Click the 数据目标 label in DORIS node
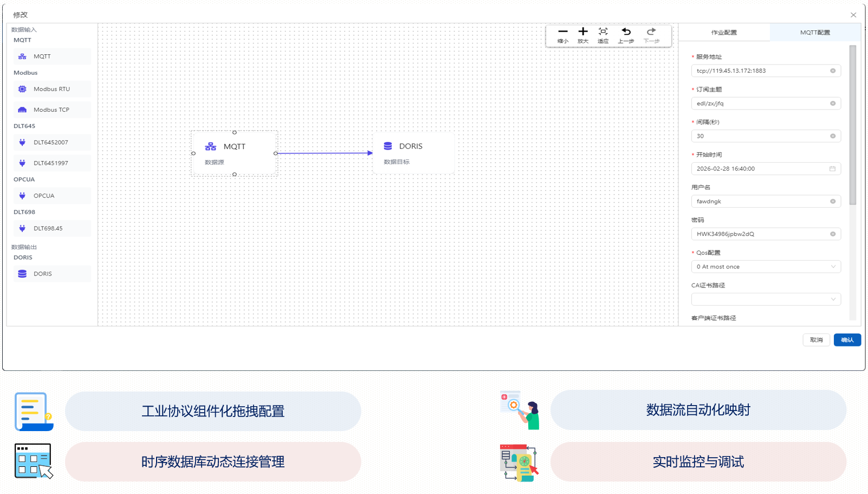Viewport: 868px width, 494px height. [397, 162]
